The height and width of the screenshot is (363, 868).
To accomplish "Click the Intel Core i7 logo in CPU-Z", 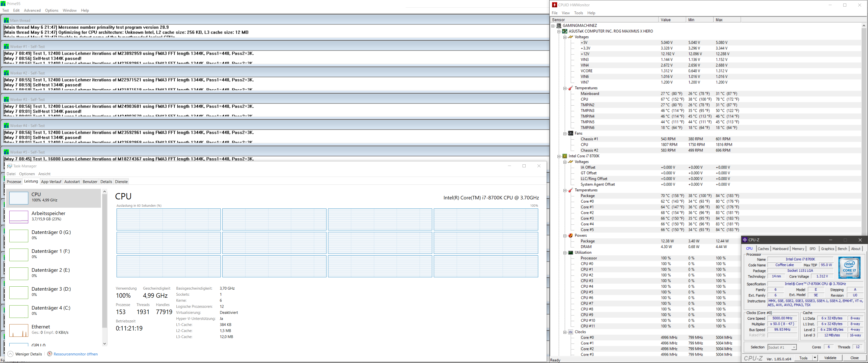I will (x=849, y=268).
